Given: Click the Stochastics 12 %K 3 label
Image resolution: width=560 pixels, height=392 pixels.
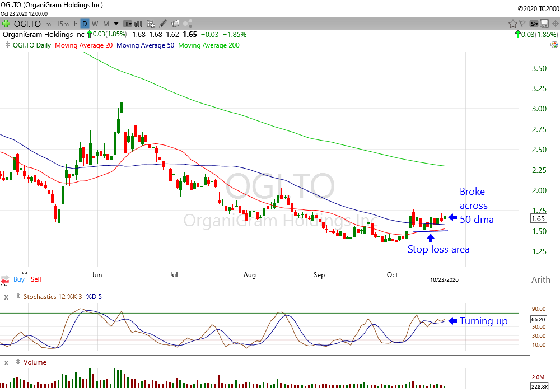Looking at the screenshot, I should click(x=53, y=297).
